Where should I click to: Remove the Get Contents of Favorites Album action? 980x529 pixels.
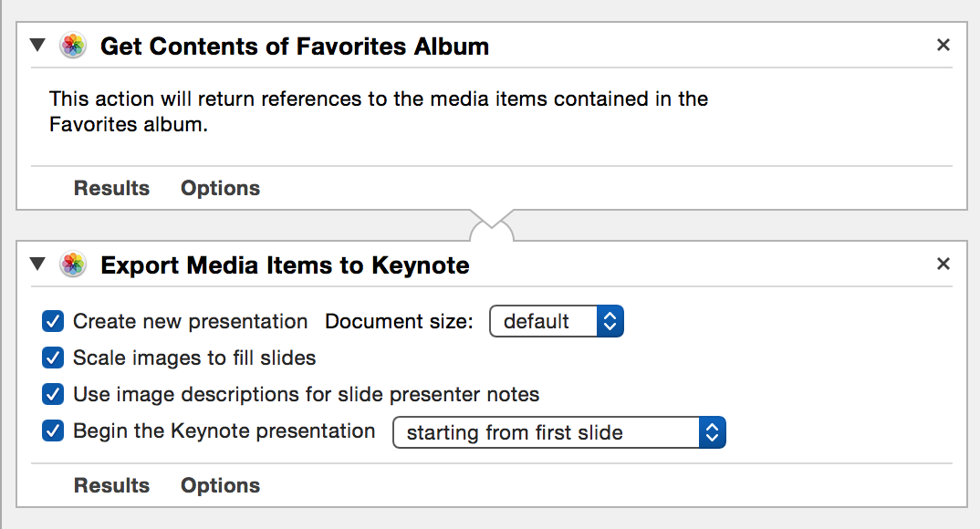(x=944, y=45)
